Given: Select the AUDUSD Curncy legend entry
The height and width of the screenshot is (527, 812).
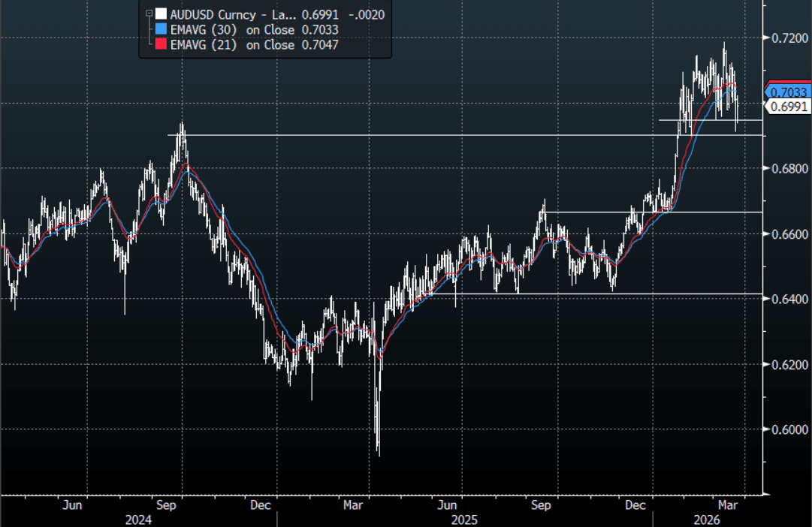Looking at the screenshot, I should [x=225, y=14].
